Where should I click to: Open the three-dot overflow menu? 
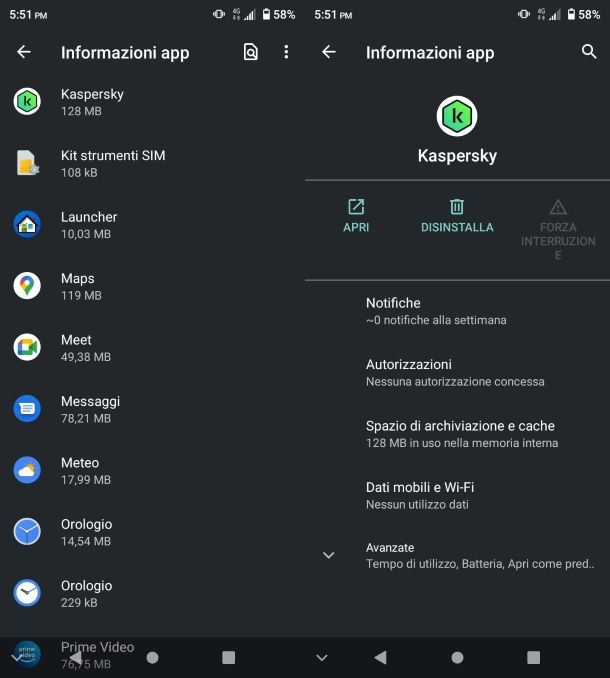point(286,52)
